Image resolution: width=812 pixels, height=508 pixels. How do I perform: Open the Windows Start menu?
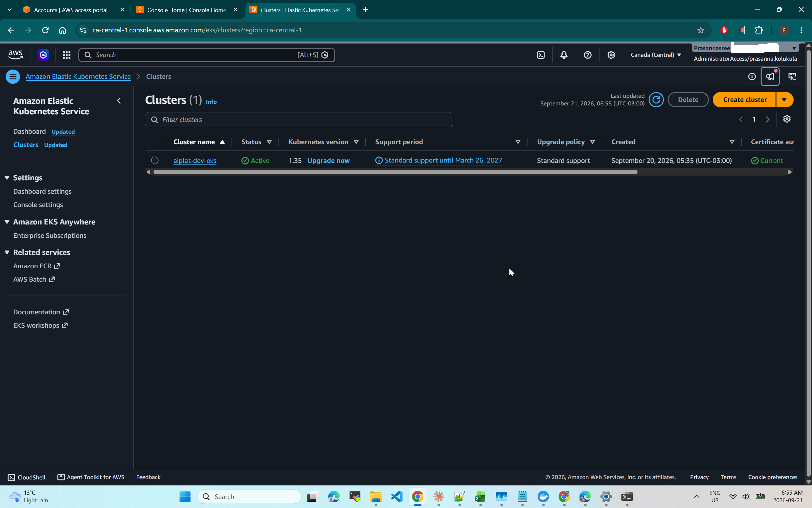(185, 497)
